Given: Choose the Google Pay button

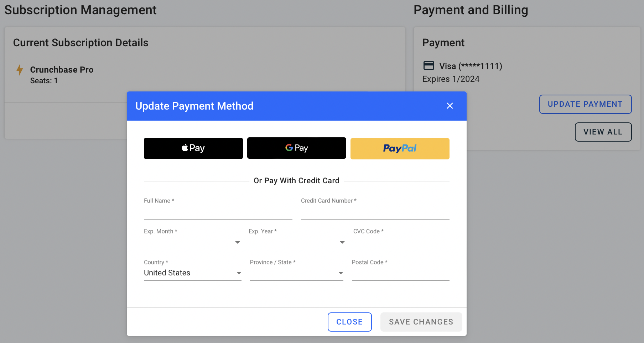Looking at the screenshot, I should (x=297, y=148).
